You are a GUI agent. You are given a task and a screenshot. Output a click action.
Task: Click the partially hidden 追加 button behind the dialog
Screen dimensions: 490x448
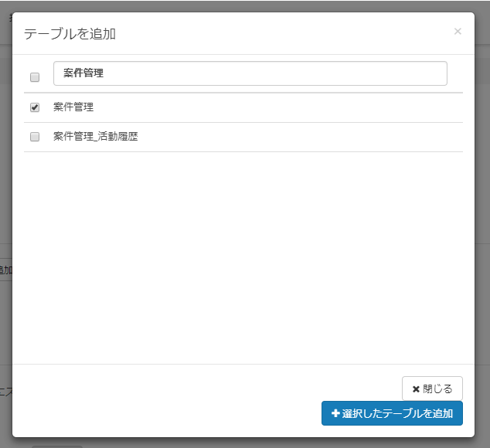coord(5,270)
